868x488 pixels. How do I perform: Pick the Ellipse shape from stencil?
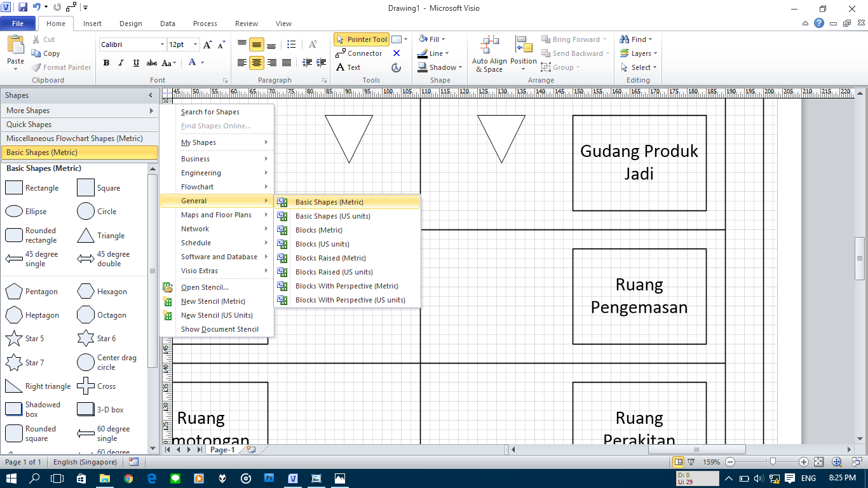pyautogui.click(x=26, y=212)
